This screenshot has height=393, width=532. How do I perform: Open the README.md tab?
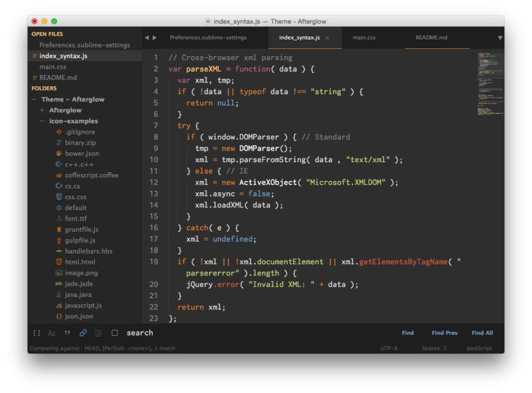(x=431, y=37)
